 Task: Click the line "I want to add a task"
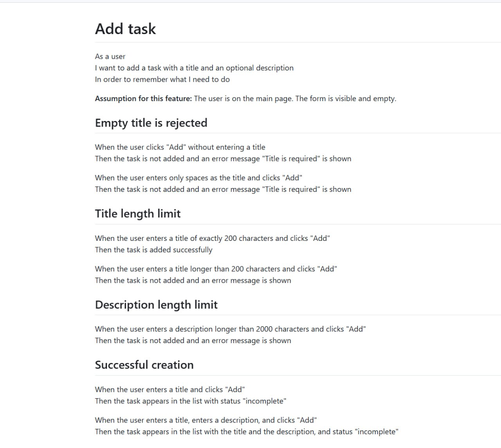(194, 68)
